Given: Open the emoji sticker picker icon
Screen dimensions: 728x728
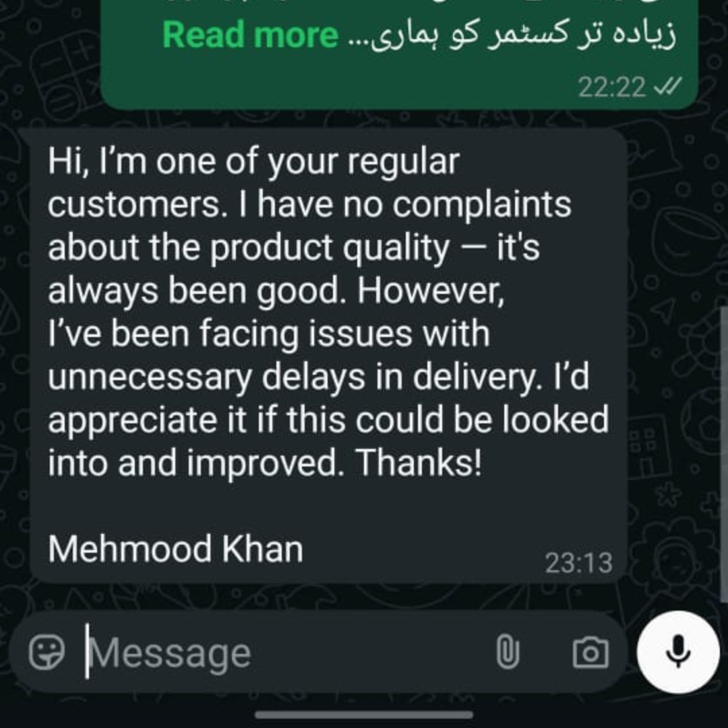Looking at the screenshot, I should (47, 653).
